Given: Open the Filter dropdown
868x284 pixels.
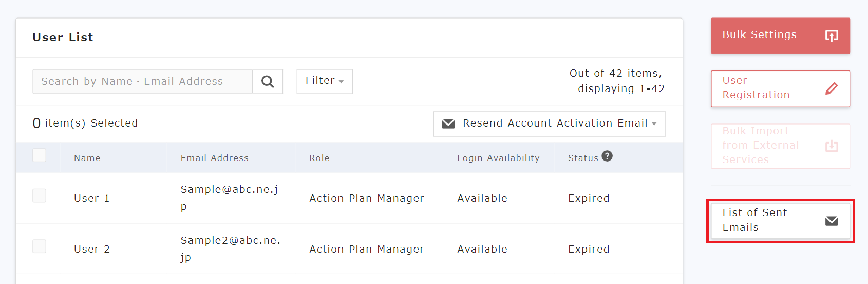Looking at the screenshot, I should [x=325, y=81].
